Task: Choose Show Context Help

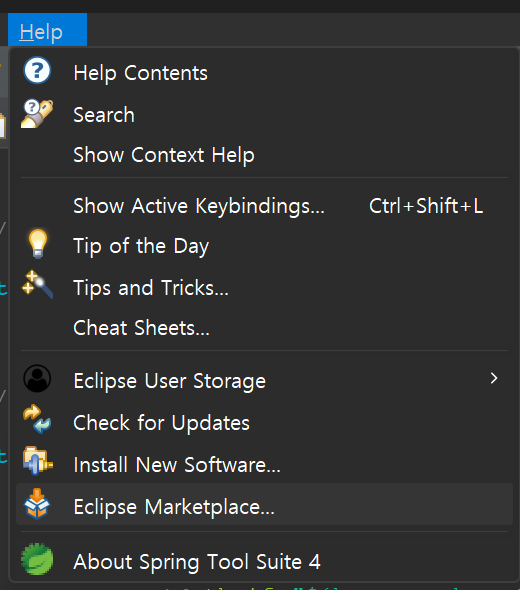Action: click(164, 155)
